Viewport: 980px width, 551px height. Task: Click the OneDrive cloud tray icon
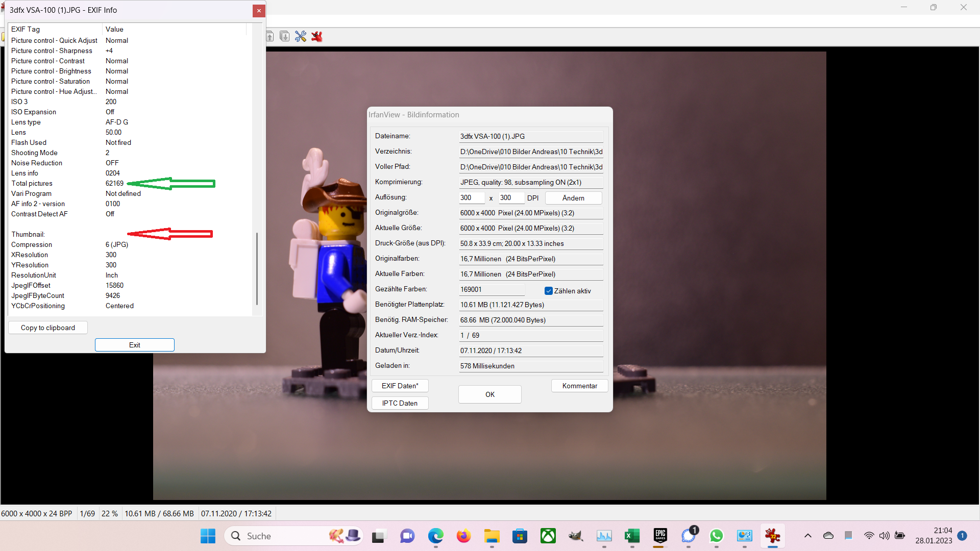coord(828,536)
